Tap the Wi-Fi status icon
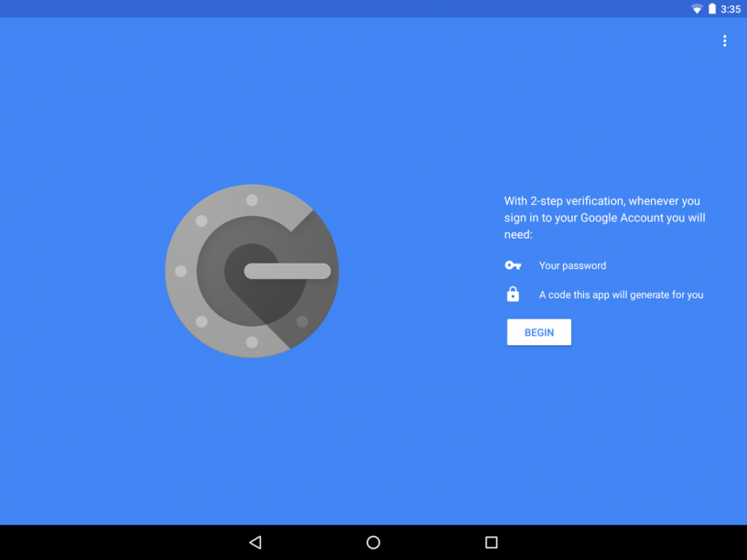 (697, 8)
